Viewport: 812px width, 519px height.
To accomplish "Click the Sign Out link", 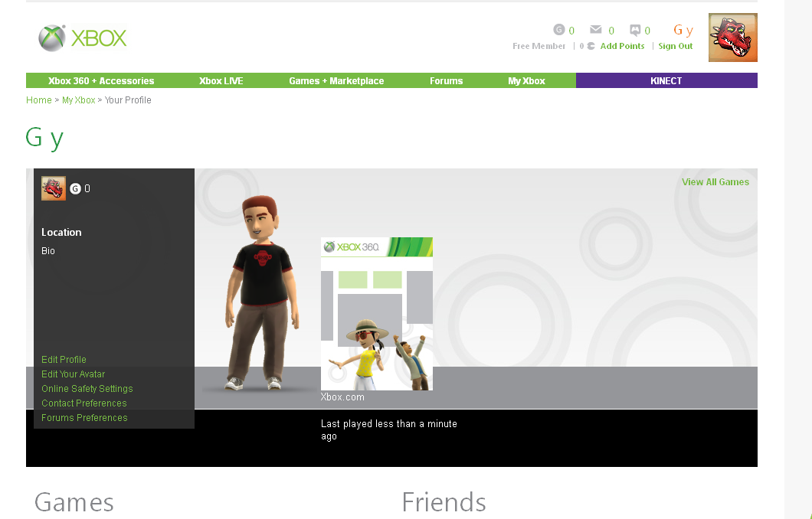I will (x=676, y=46).
